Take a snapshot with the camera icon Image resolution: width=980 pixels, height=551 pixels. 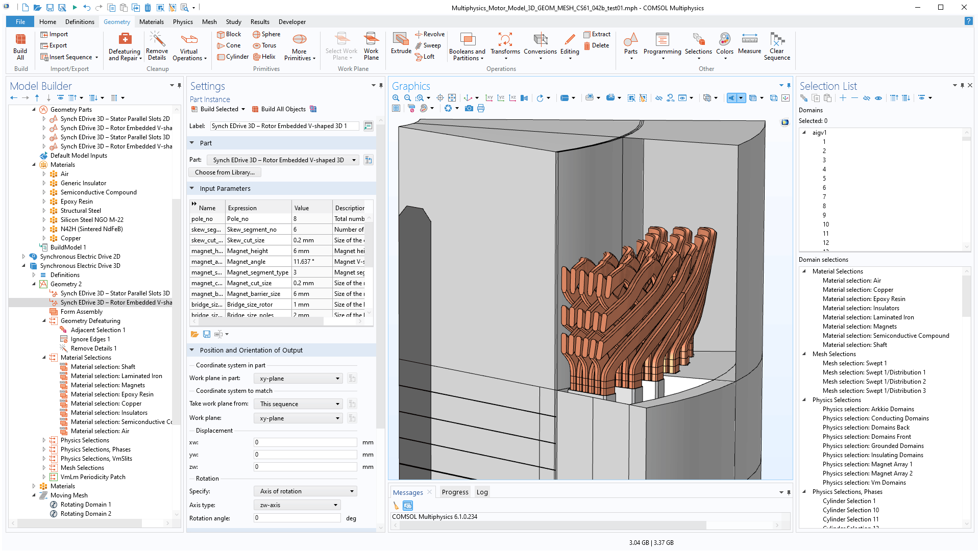[x=469, y=108]
